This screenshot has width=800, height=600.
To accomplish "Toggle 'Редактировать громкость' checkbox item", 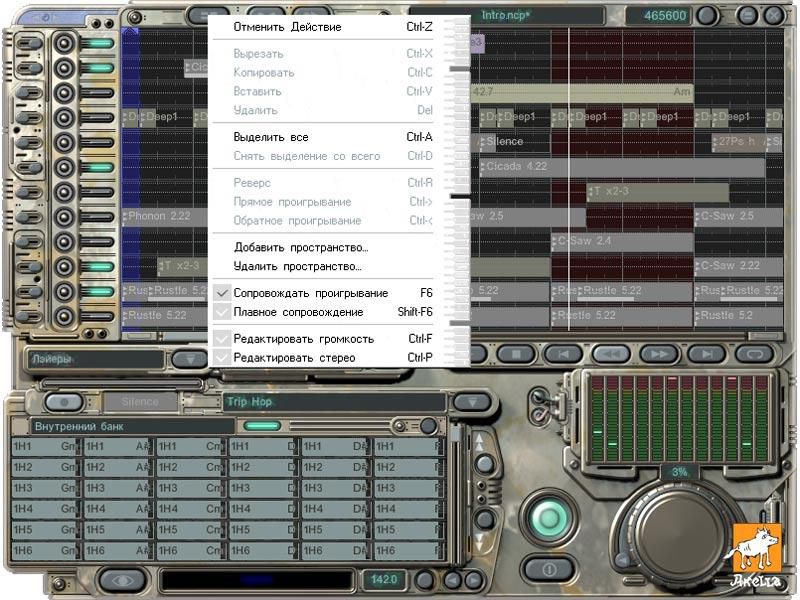I will click(x=302, y=339).
